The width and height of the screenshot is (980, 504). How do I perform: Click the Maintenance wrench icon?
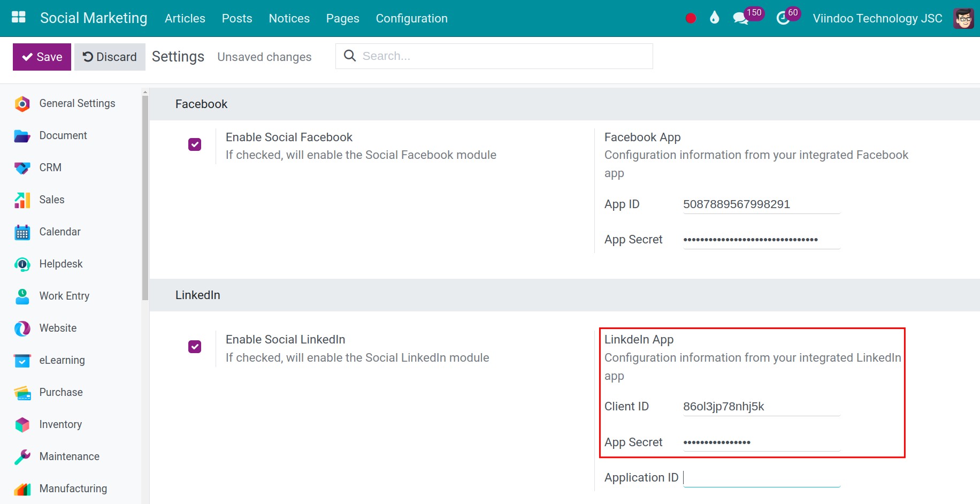[x=22, y=457]
